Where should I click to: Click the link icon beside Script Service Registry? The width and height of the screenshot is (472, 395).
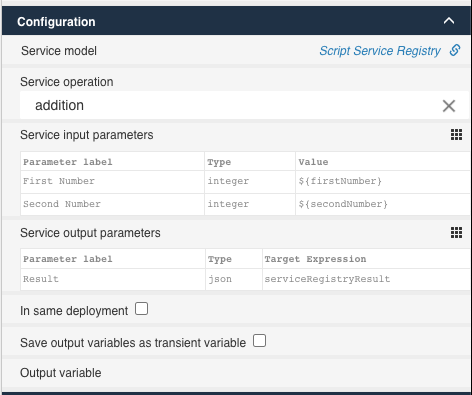click(x=455, y=50)
